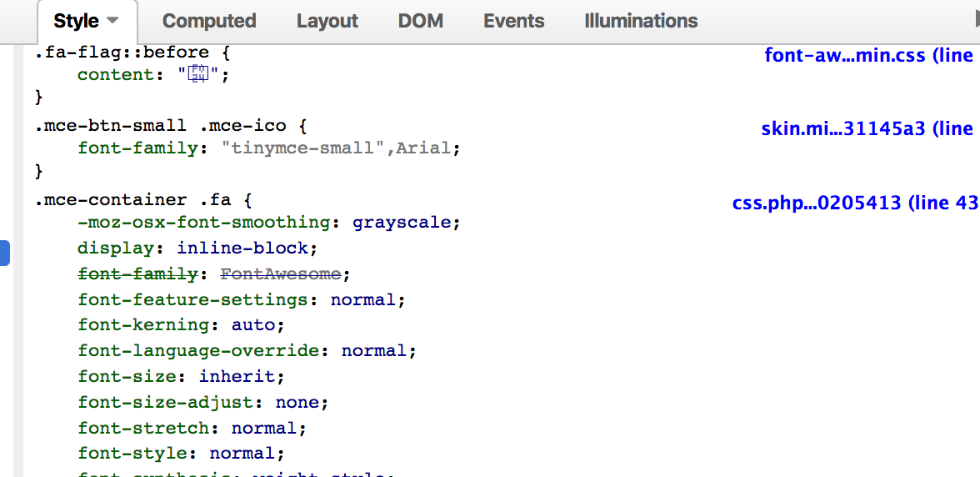Click the struck-through FontAwesome value

(281, 274)
